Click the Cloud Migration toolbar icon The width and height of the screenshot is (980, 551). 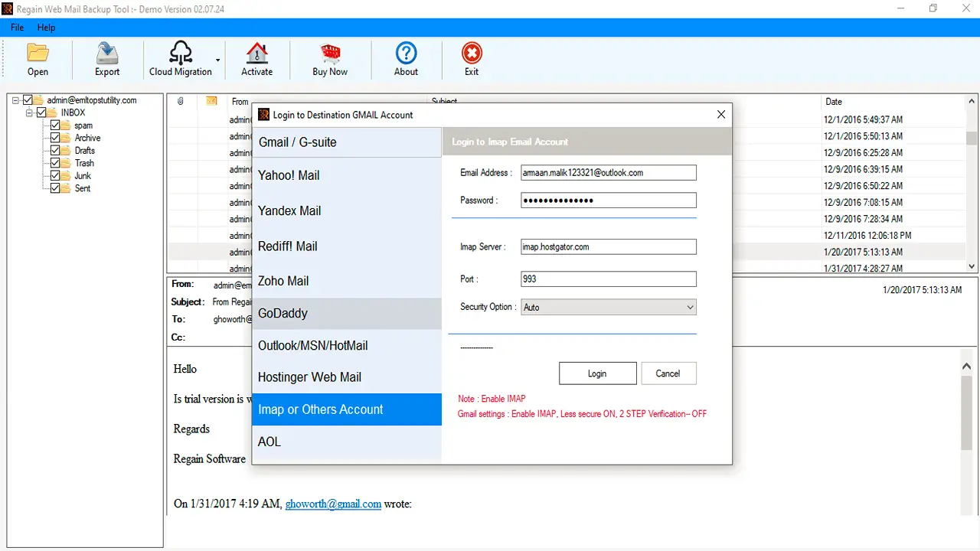[x=181, y=53]
